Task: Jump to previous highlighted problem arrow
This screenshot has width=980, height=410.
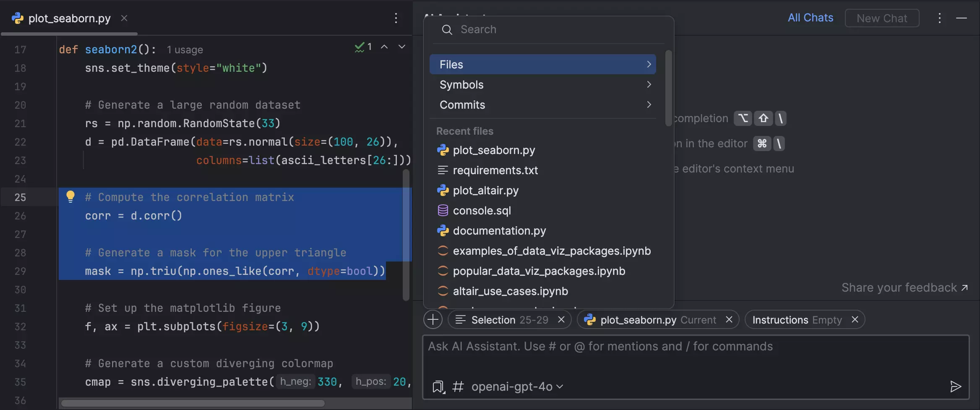Action: (x=384, y=47)
